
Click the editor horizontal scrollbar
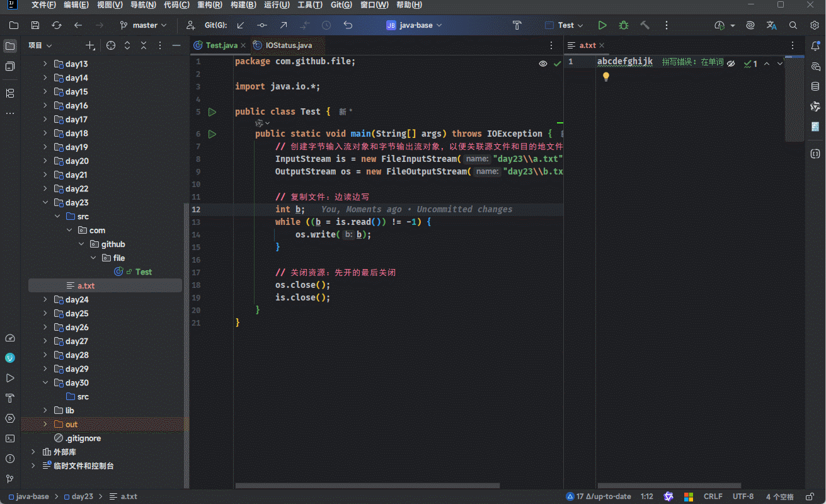coord(367,486)
